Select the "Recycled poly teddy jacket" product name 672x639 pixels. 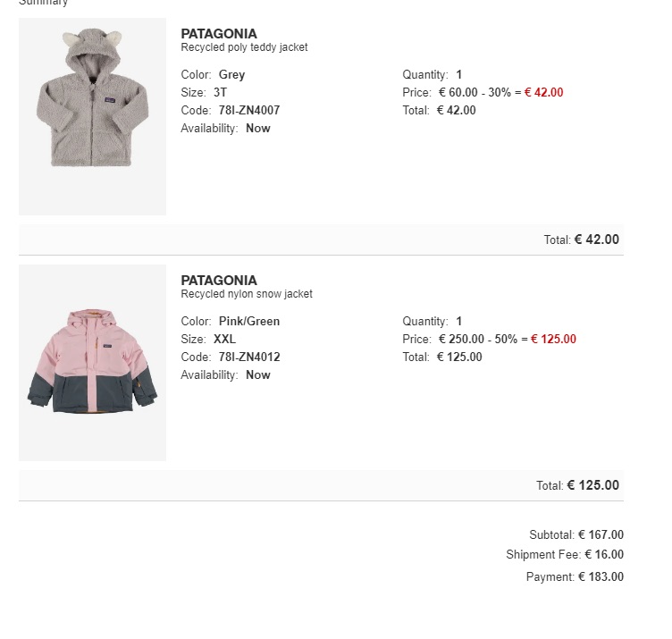click(244, 47)
